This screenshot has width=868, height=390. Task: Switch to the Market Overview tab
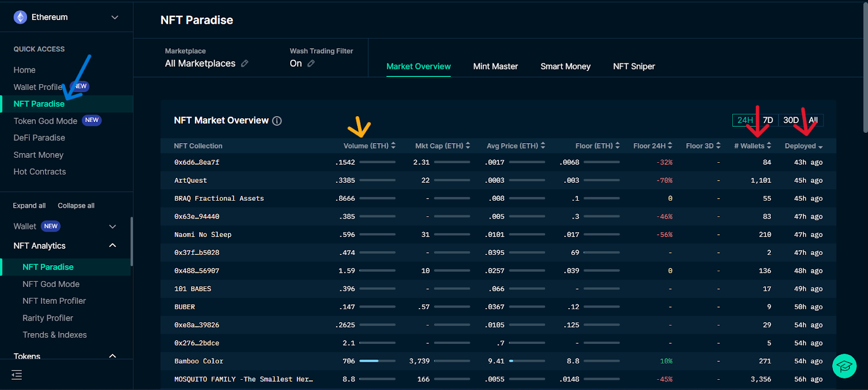click(418, 66)
